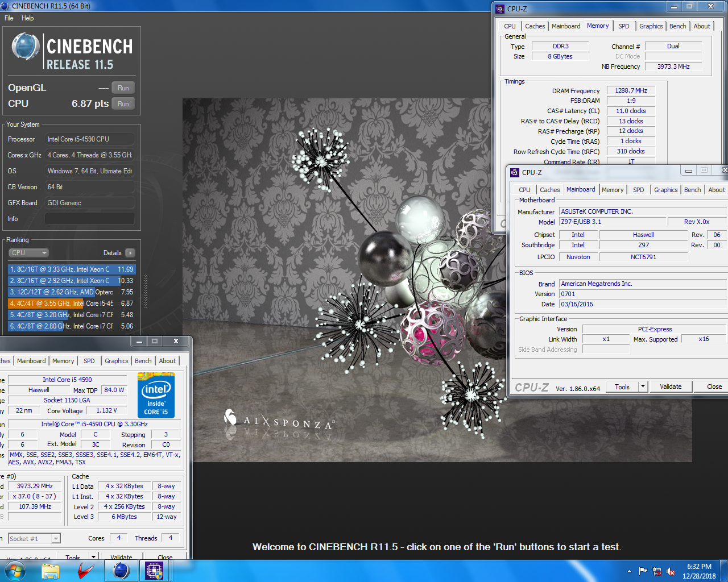This screenshot has height=582, width=728.
Task: Open CPU tab in CPU-Z Mainboard window
Action: (x=524, y=190)
